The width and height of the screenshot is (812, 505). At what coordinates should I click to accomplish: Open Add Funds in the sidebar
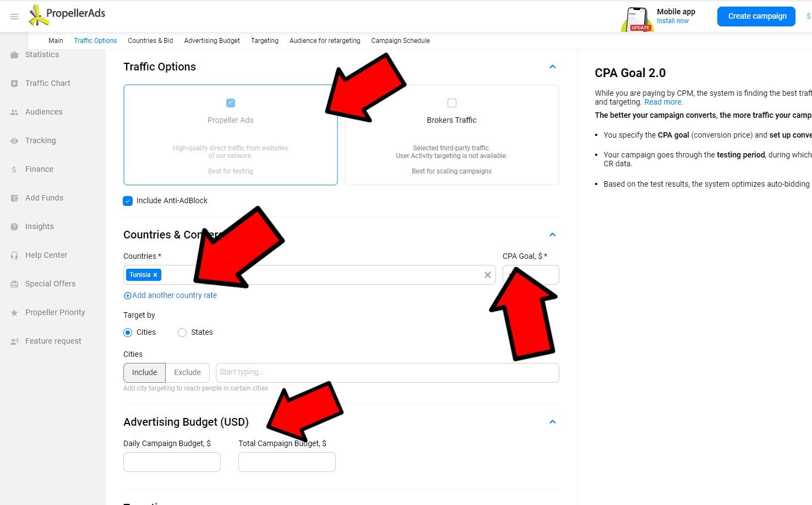pos(44,198)
